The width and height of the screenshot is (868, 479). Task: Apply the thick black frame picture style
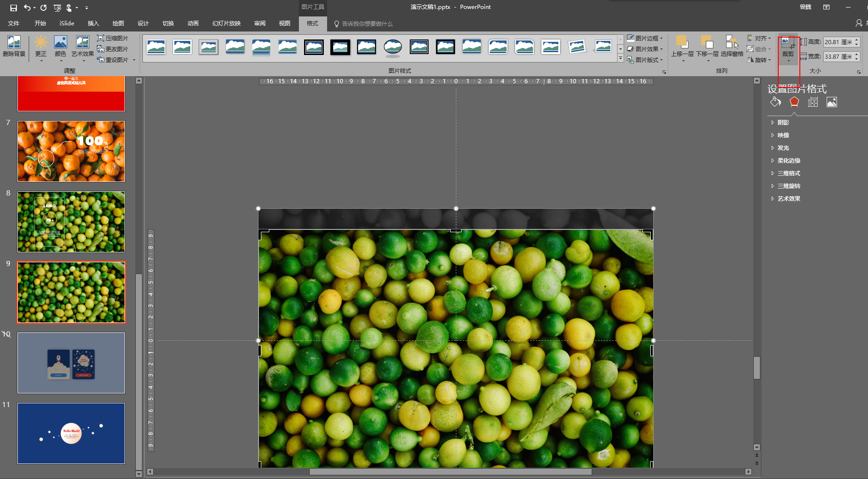pyautogui.click(x=340, y=47)
